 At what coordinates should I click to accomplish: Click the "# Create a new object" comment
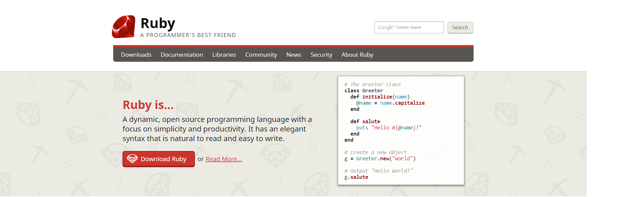(376, 152)
